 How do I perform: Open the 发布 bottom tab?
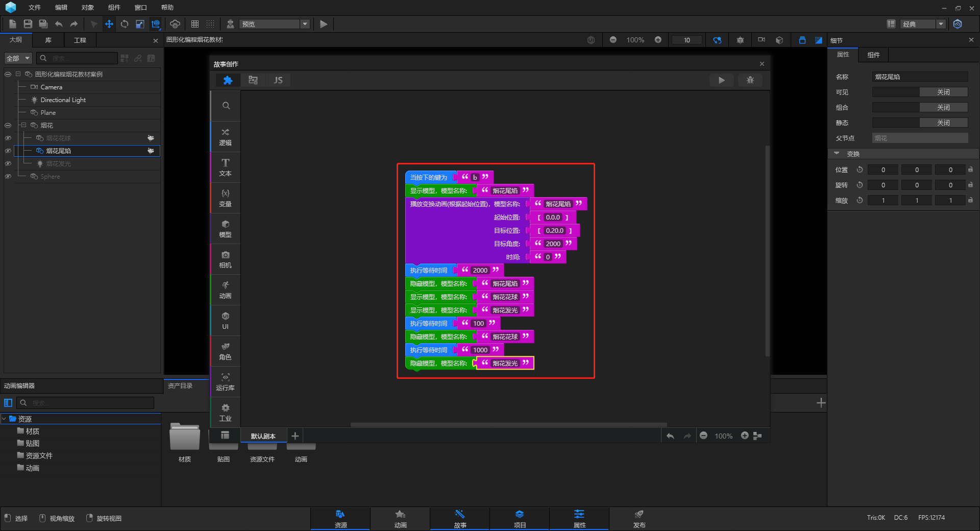tap(639, 519)
